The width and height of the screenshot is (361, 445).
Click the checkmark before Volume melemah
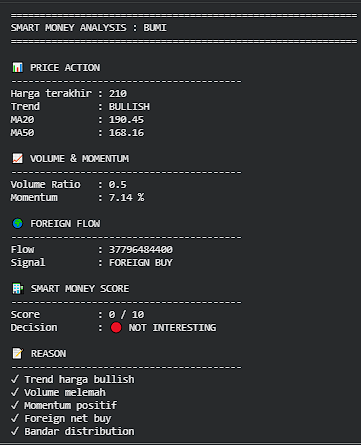pyautogui.click(x=15, y=392)
